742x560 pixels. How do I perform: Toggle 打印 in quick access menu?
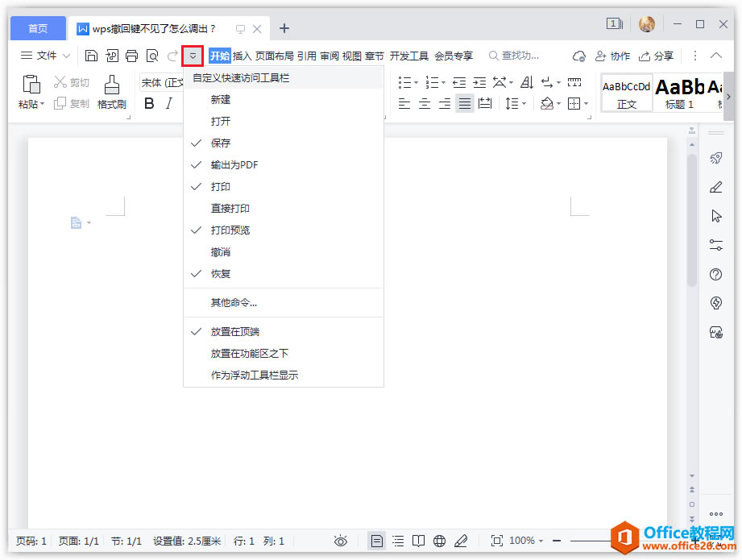[283, 186]
